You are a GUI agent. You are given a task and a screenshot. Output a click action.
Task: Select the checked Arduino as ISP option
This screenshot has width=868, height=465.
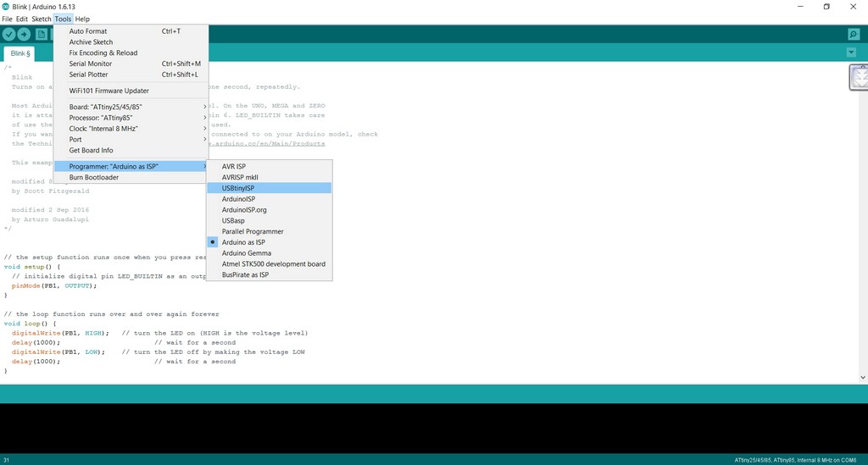(x=269, y=242)
